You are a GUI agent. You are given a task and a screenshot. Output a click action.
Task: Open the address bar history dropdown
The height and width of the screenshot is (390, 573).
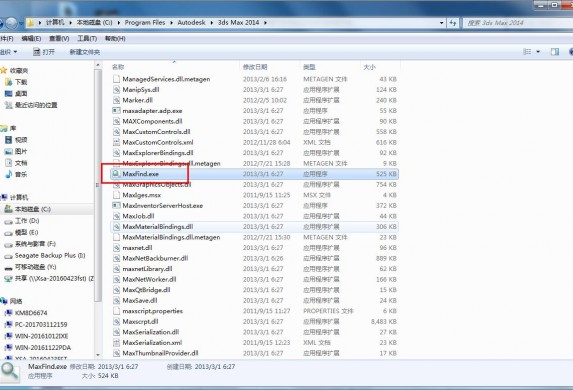441,23
